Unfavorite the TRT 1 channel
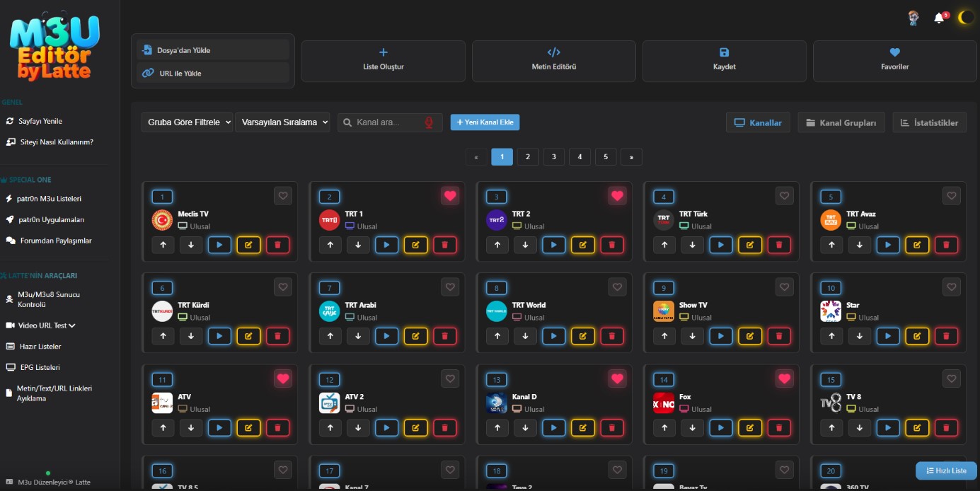980x491 pixels. tap(450, 196)
